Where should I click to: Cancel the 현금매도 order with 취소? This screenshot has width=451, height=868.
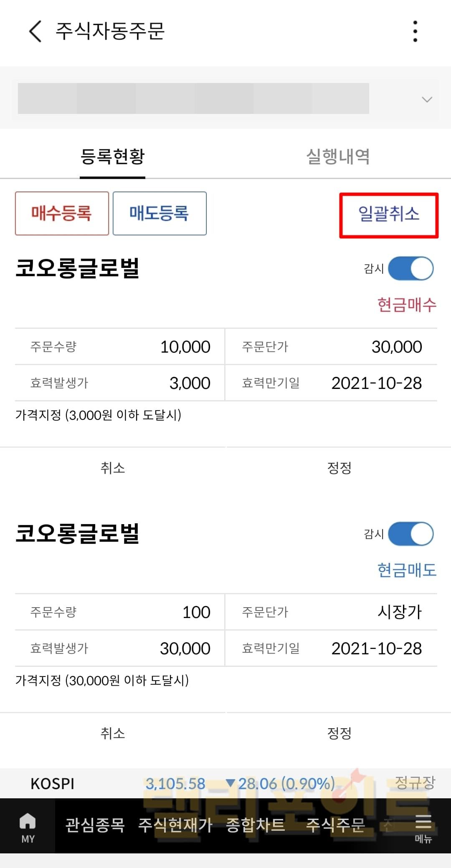click(113, 733)
